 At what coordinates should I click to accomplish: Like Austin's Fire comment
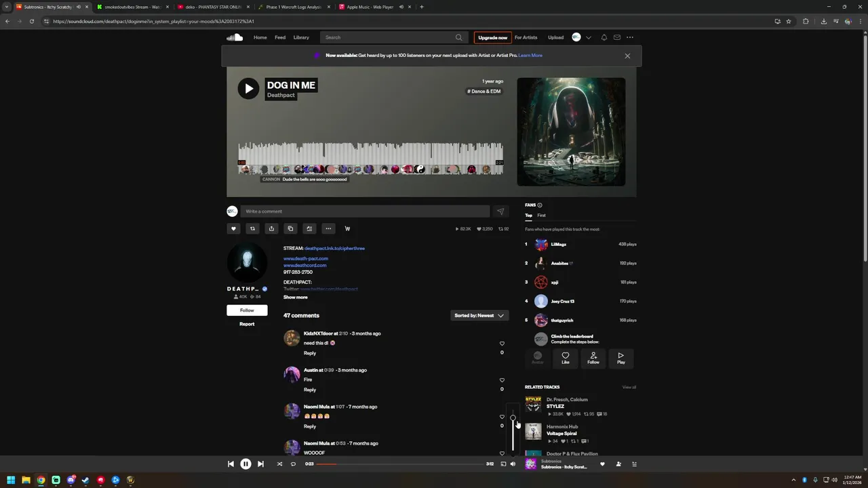pyautogui.click(x=502, y=380)
